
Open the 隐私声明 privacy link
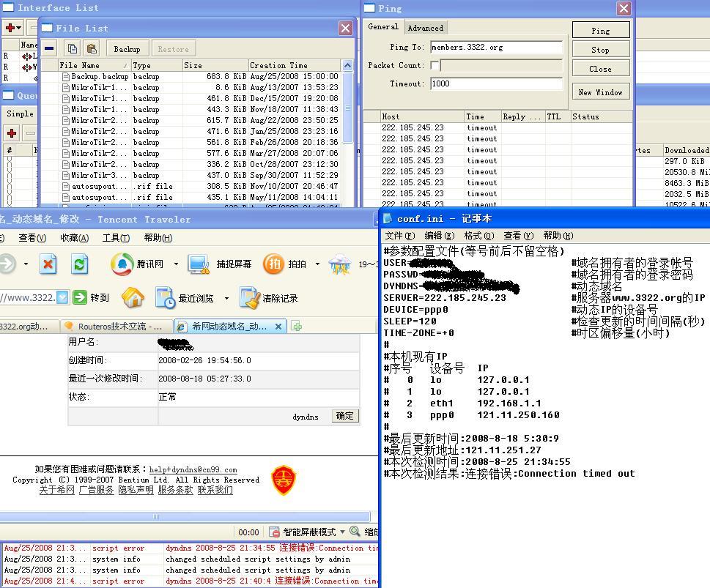[136, 489]
